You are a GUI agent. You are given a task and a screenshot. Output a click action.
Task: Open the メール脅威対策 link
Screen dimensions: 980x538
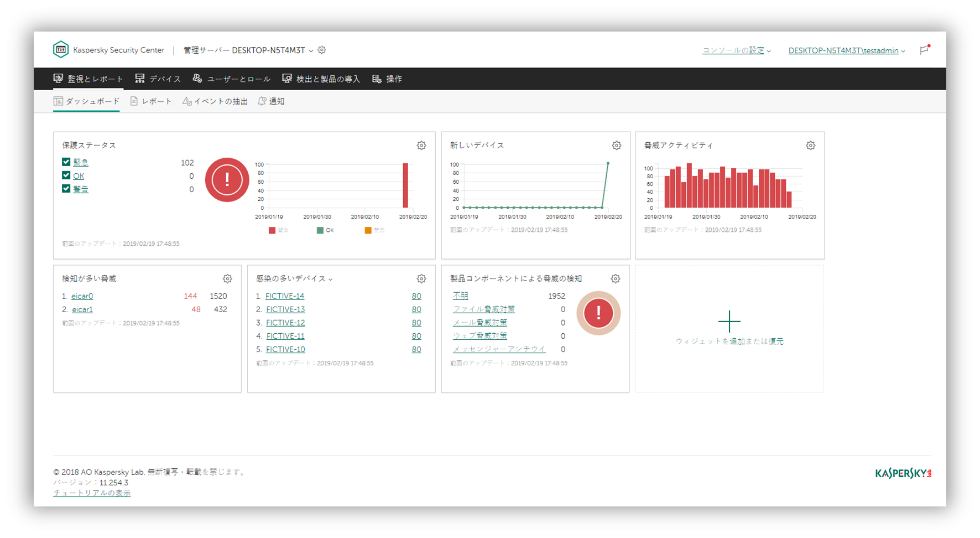(480, 322)
